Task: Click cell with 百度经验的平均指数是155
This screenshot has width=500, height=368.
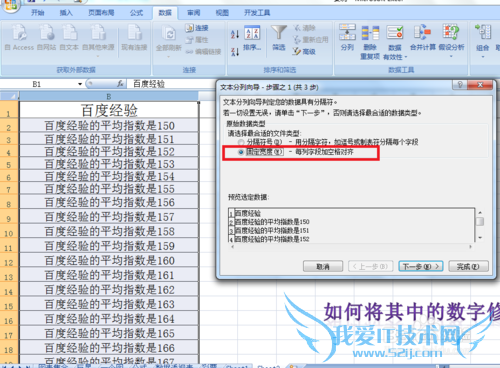Action: point(109,189)
